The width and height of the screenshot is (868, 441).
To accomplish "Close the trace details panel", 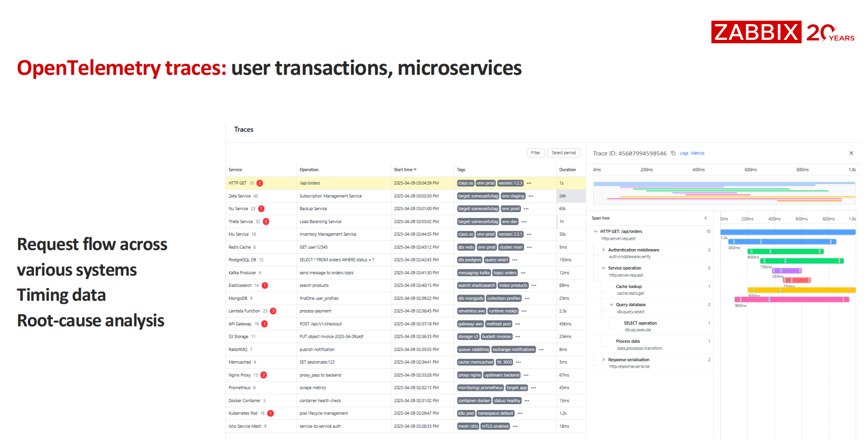I will [851, 153].
